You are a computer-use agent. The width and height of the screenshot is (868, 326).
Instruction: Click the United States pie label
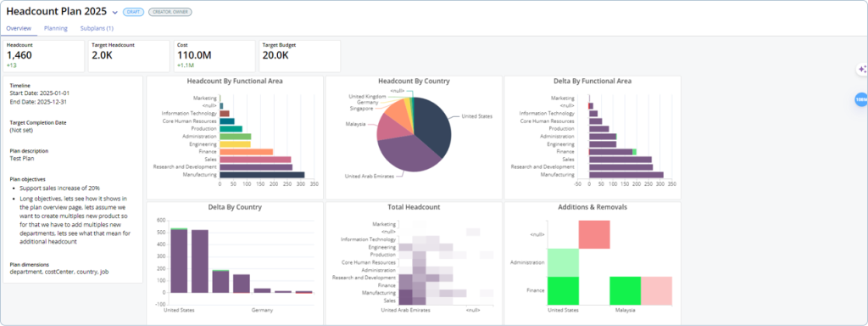click(476, 116)
